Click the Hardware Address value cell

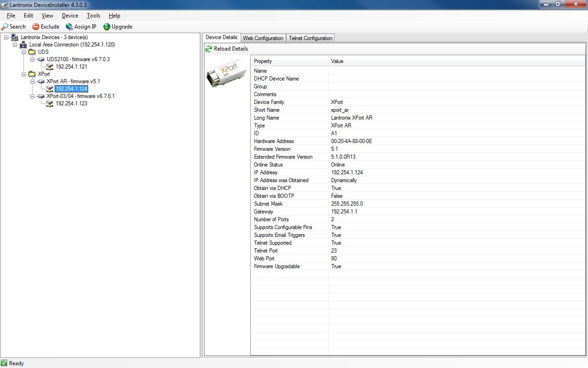pos(351,141)
